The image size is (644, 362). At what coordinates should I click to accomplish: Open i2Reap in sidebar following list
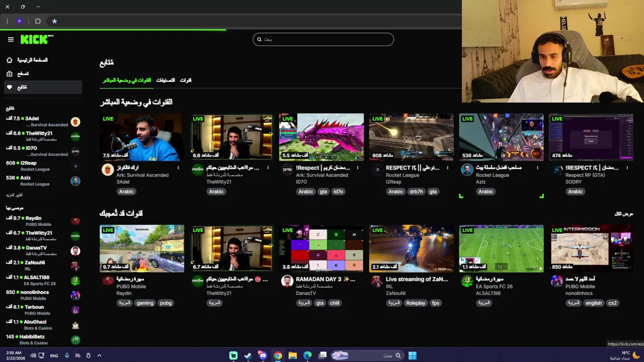click(x=43, y=166)
